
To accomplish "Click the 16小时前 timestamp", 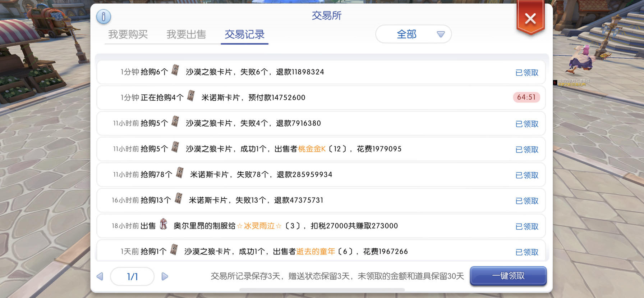I will tap(125, 200).
